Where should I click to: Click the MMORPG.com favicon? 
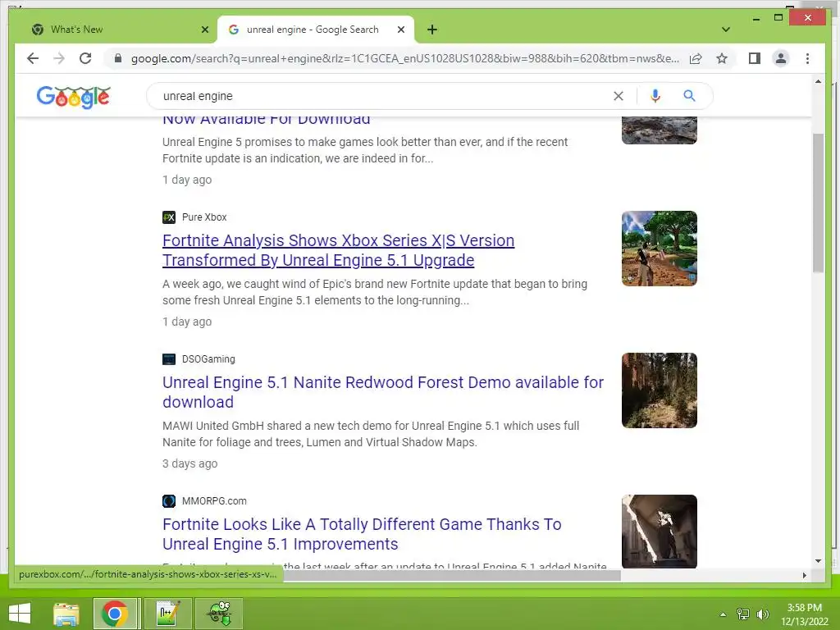(169, 501)
